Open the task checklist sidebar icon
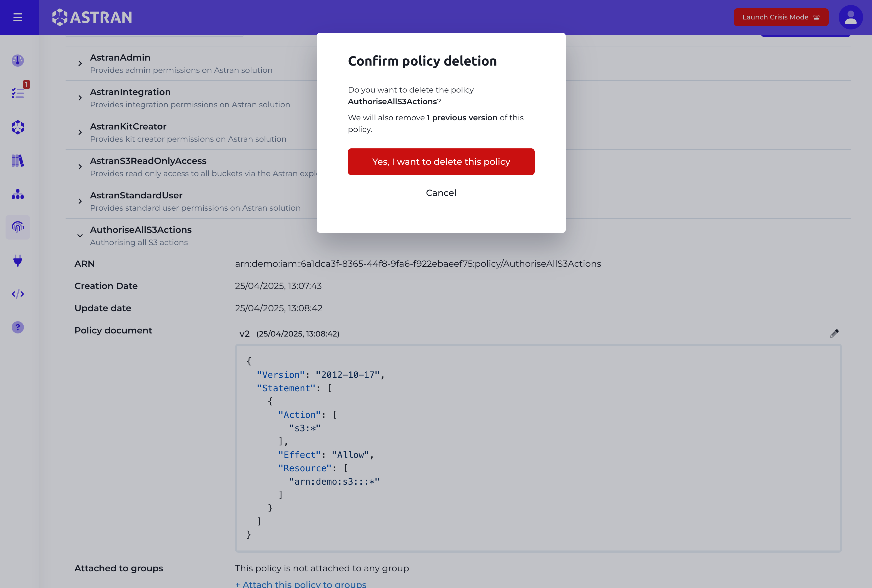This screenshot has width=872, height=588. (x=18, y=93)
